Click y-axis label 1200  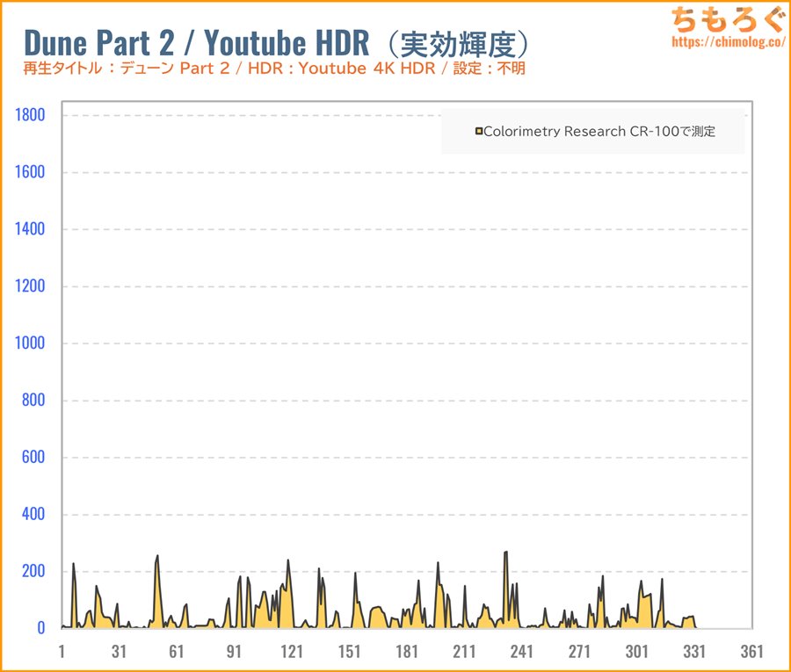point(30,285)
